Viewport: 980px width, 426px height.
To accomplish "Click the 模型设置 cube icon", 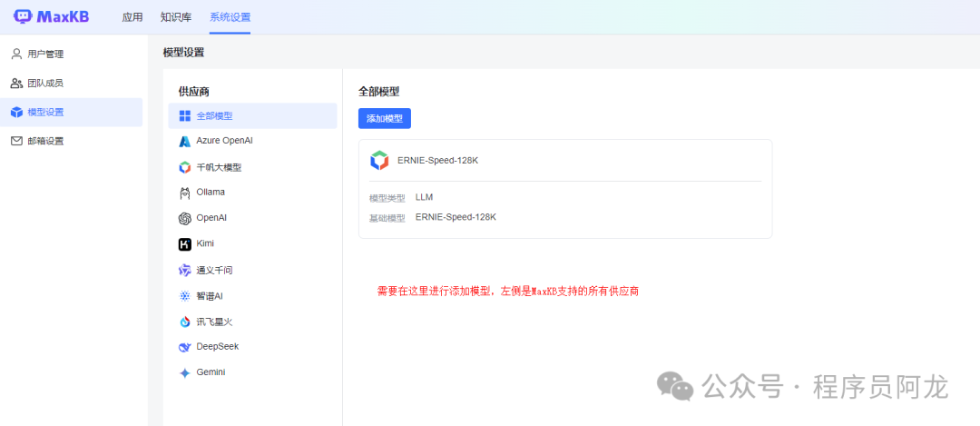I will click(17, 113).
